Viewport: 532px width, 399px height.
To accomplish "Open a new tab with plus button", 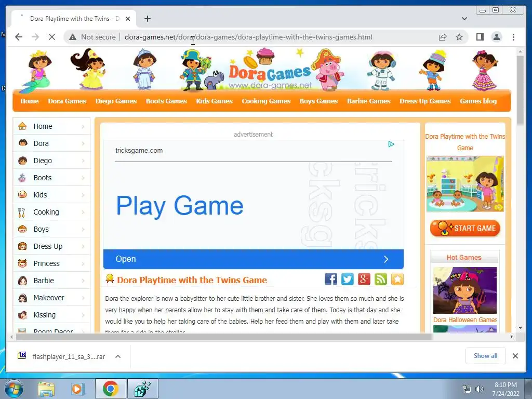I will pyautogui.click(x=147, y=19).
